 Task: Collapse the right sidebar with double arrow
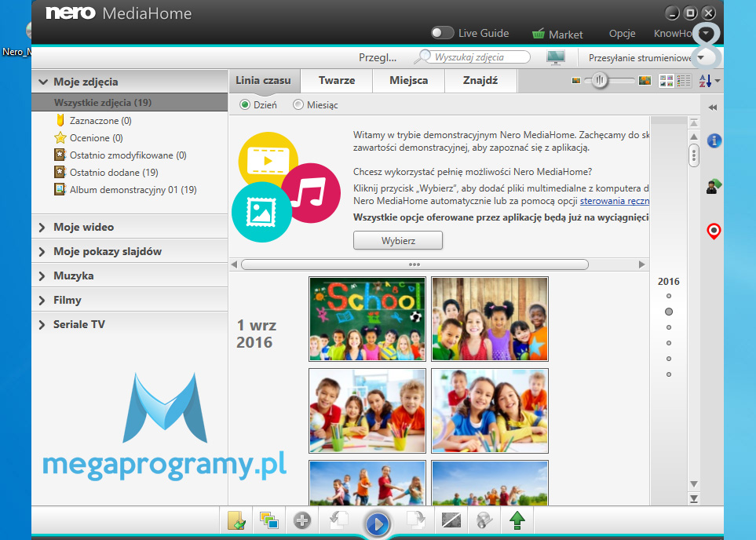pyautogui.click(x=713, y=108)
